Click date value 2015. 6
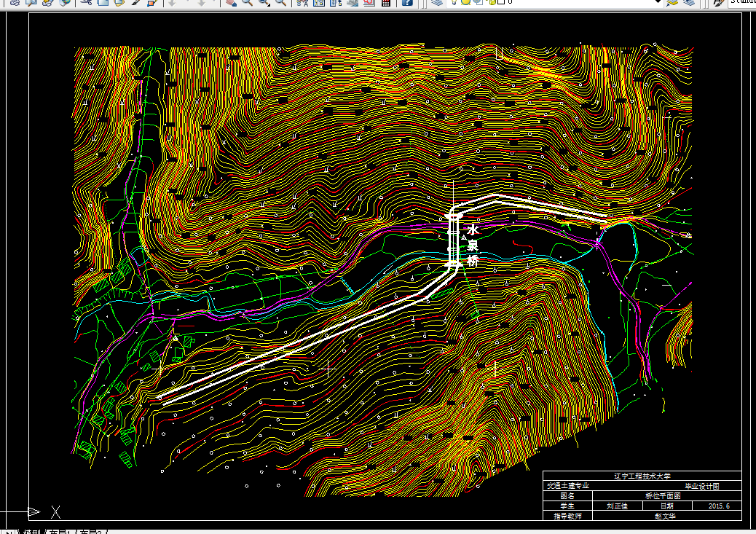This screenshot has height=534, width=756. (x=719, y=506)
